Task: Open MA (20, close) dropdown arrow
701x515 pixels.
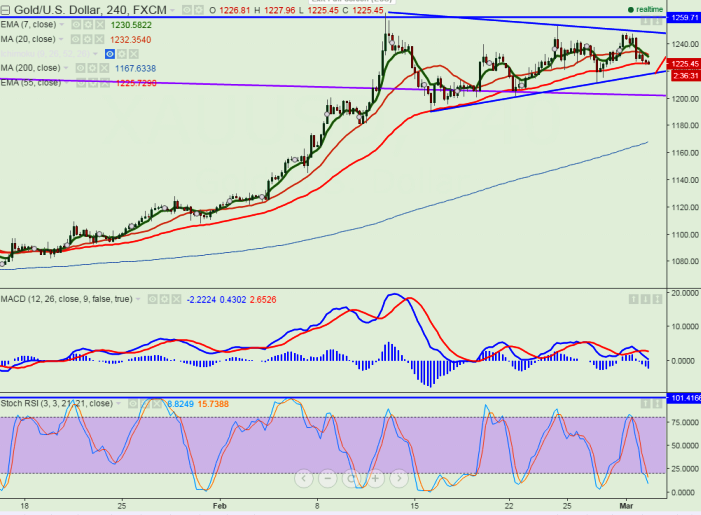Action: 61,39
